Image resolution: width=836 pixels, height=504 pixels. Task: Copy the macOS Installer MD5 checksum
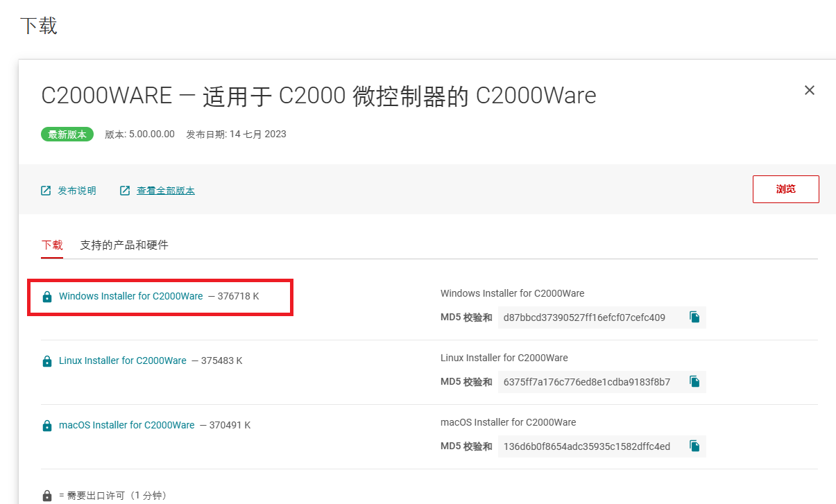pyautogui.click(x=694, y=446)
